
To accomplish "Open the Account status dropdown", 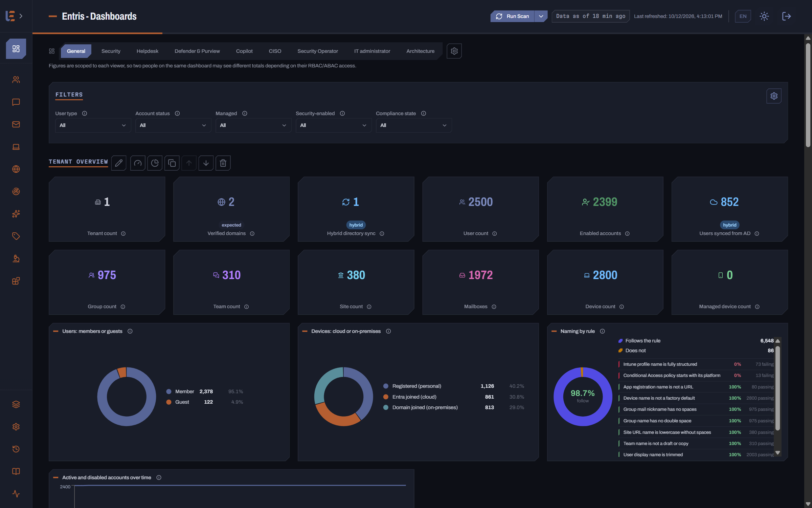I will (x=173, y=125).
